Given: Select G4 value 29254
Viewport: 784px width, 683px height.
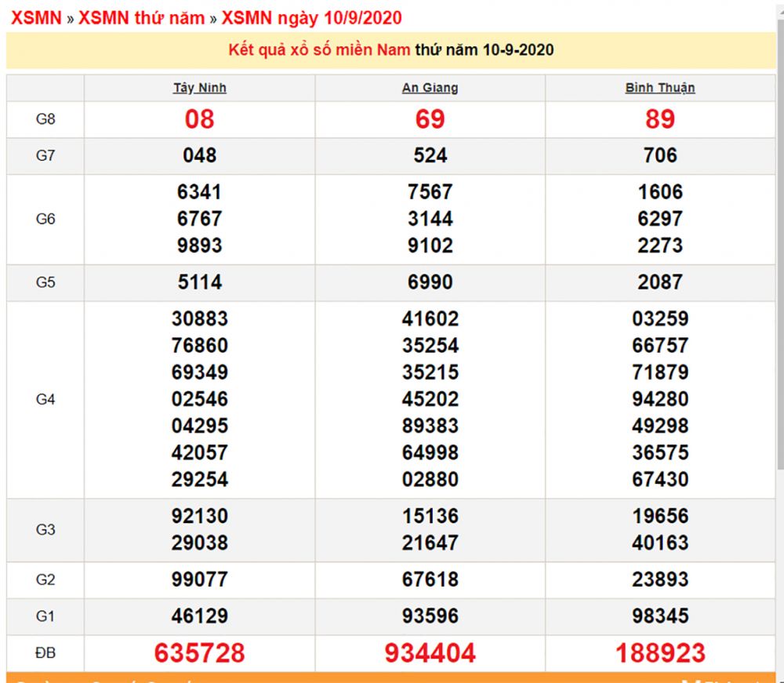Looking at the screenshot, I should click(199, 479).
